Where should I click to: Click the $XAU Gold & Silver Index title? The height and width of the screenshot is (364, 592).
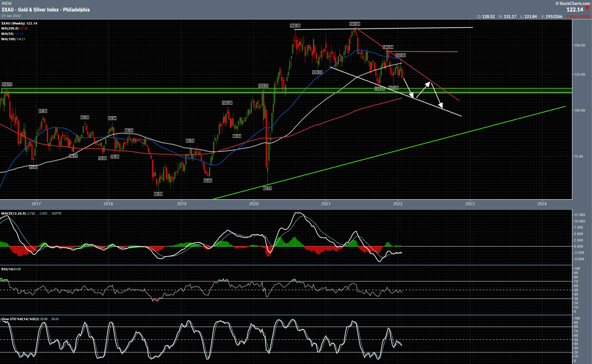[x=46, y=10]
